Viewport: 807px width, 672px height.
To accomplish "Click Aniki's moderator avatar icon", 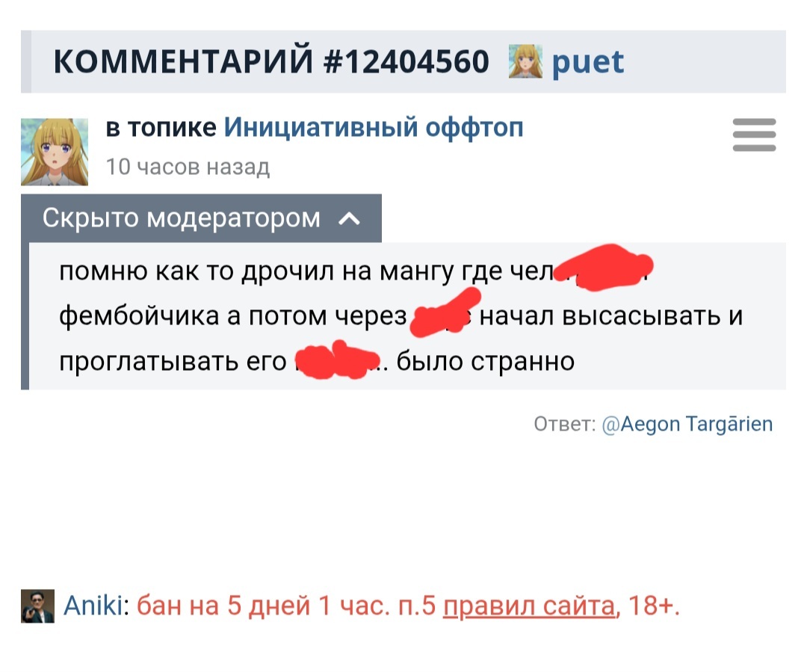I will [37, 605].
